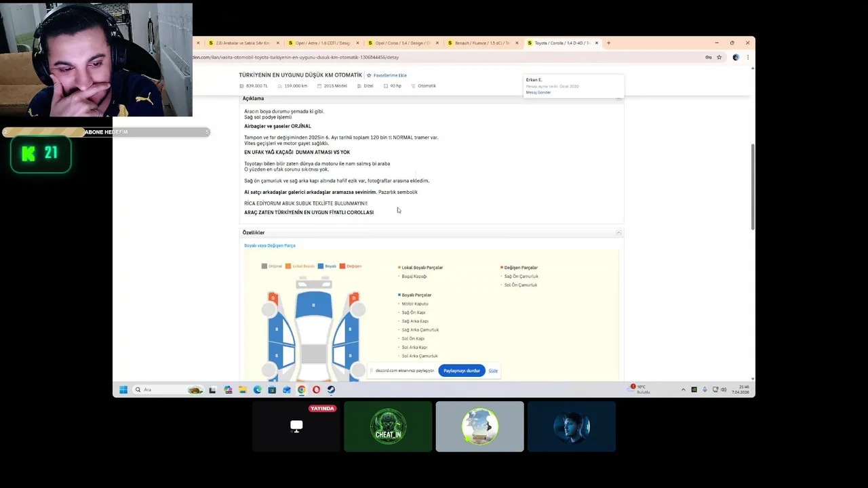This screenshot has height=488, width=868.
Task: Click Motor Kaputu in painted parts list
Action: 415,304
